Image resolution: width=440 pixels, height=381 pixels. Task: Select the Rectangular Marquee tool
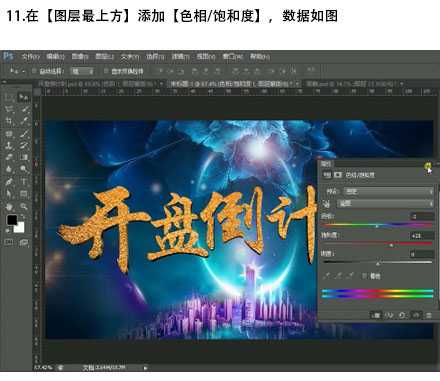pyautogui.click(x=9, y=97)
